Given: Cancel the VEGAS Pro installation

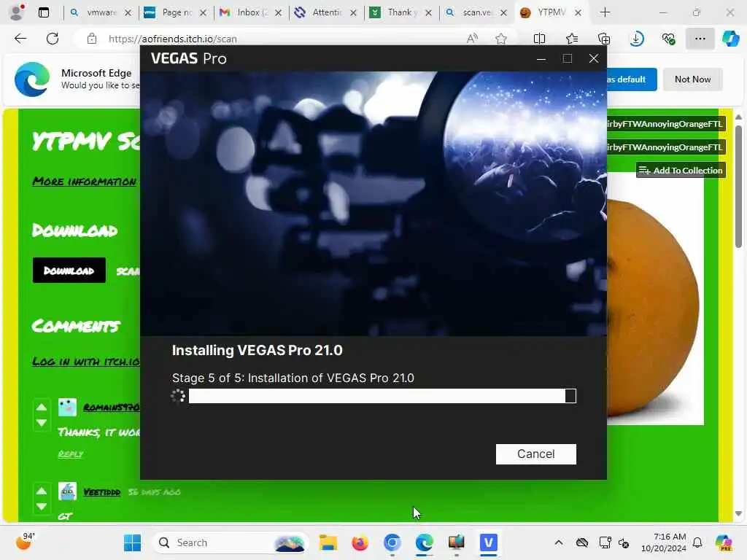Looking at the screenshot, I should (535, 454).
